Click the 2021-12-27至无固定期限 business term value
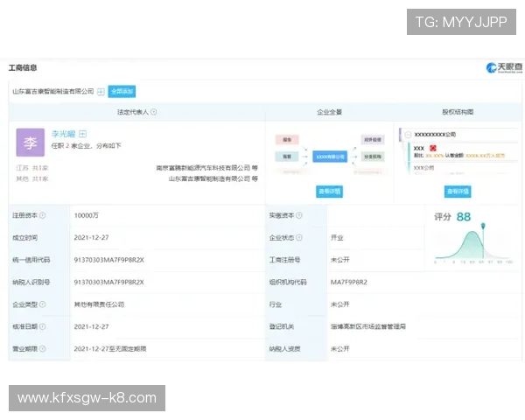The image size is (525, 420). [110, 348]
